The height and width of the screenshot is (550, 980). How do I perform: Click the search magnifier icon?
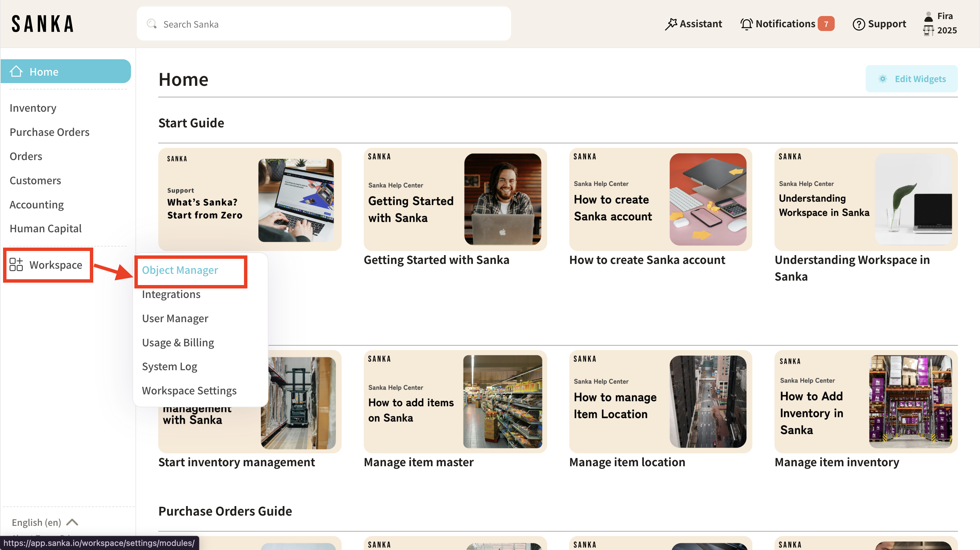click(x=151, y=24)
